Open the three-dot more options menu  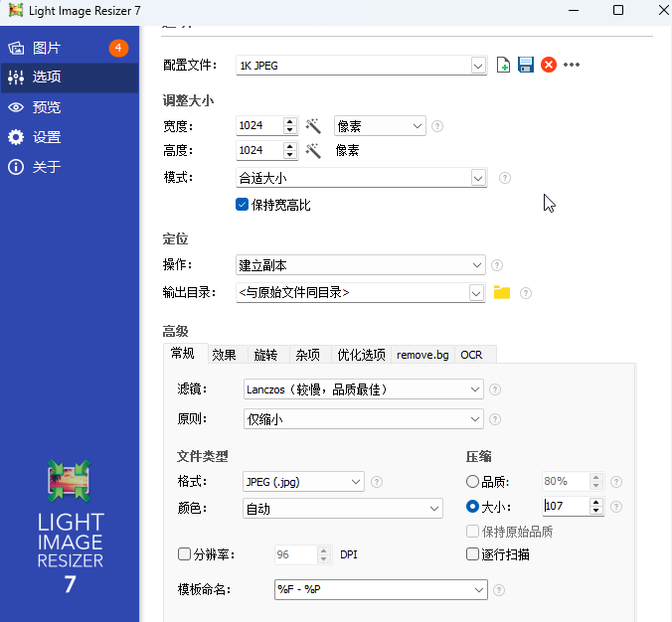pos(572,65)
